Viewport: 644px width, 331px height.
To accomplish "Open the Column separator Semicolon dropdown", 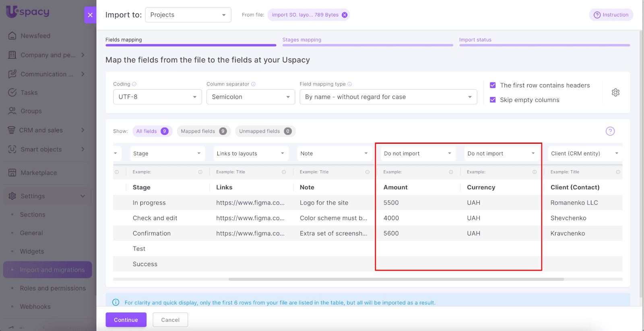I will pos(250,97).
